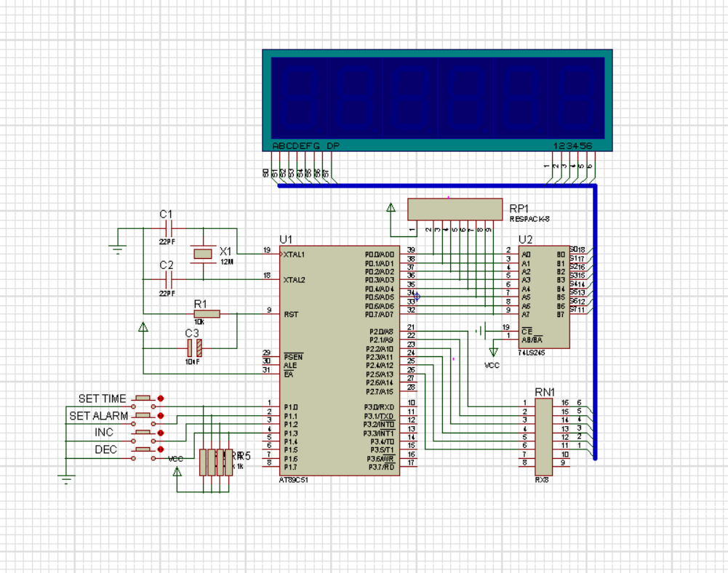Viewport: 728px width, 573px height.
Task: Click the RESPACK-8 component RP1
Action: (455, 209)
